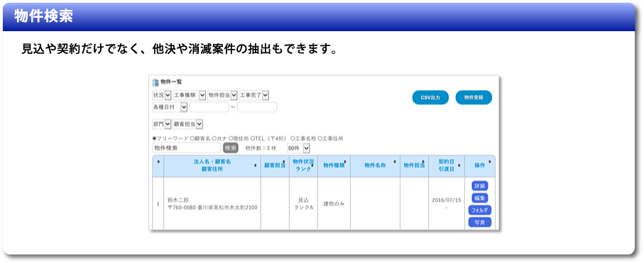Image resolution: width=644 pixels, height=263 pixels.
Task: Sort by 物件種類 column header
Action: [334, 166]
